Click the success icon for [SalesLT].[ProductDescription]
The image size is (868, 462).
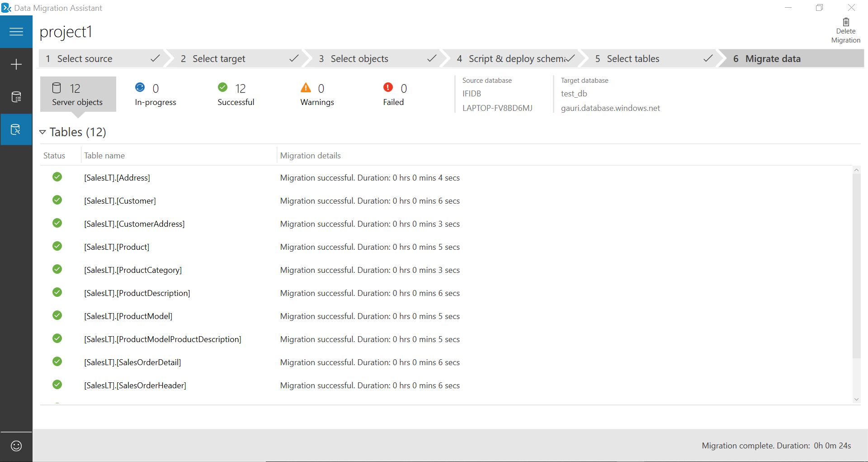pos(57,292)
